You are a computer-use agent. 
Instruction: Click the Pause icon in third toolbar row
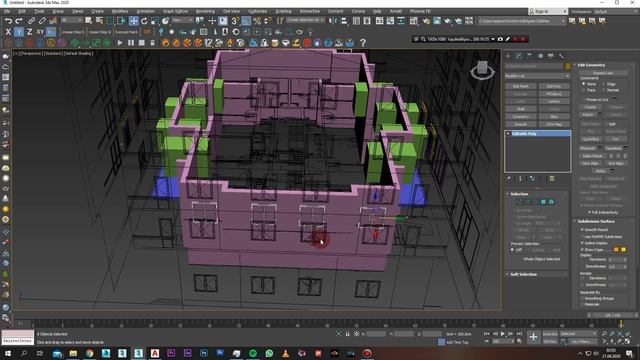[x=131, y=42]
